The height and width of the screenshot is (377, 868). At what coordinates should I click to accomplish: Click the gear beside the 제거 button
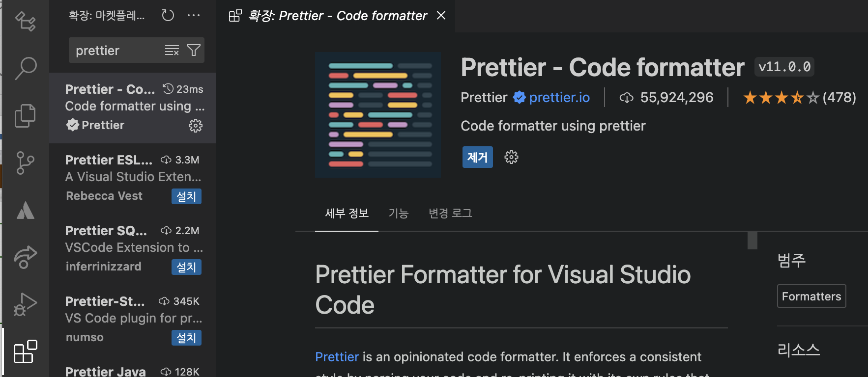tap(511, 157)
